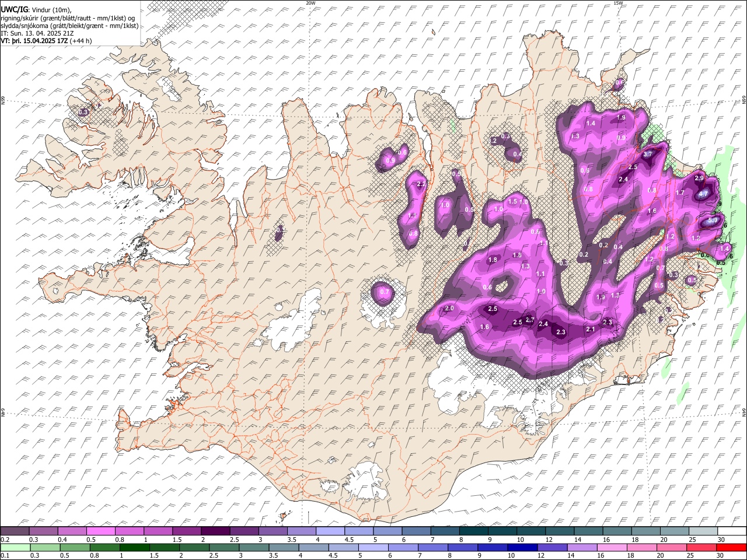Click the 0.2 label in upper legend row
Image resolution: width=747 pixels, height=560 pixels.
point(4,540)
